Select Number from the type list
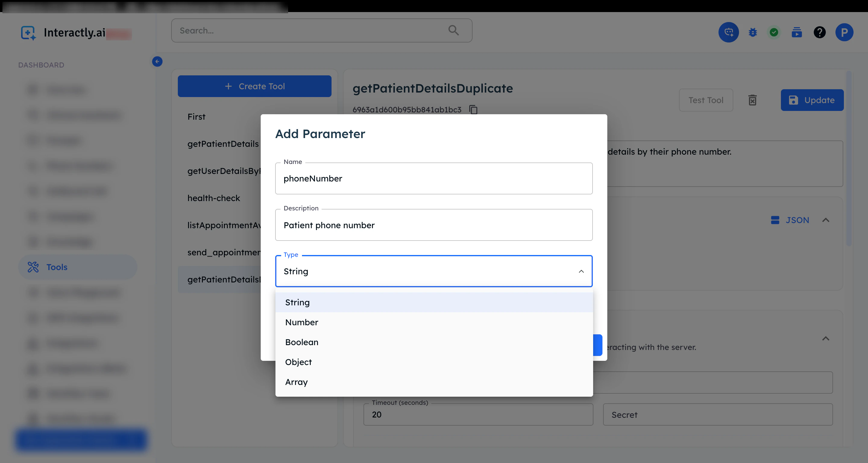 pos(302,322)
